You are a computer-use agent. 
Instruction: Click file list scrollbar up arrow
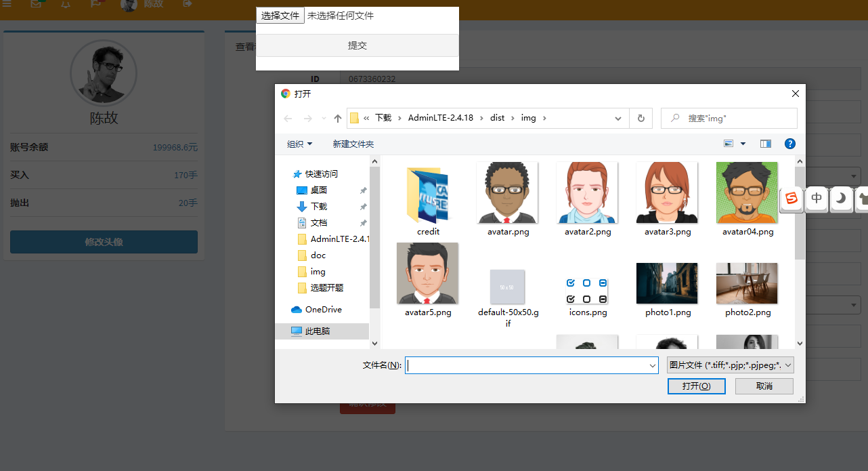800,161
